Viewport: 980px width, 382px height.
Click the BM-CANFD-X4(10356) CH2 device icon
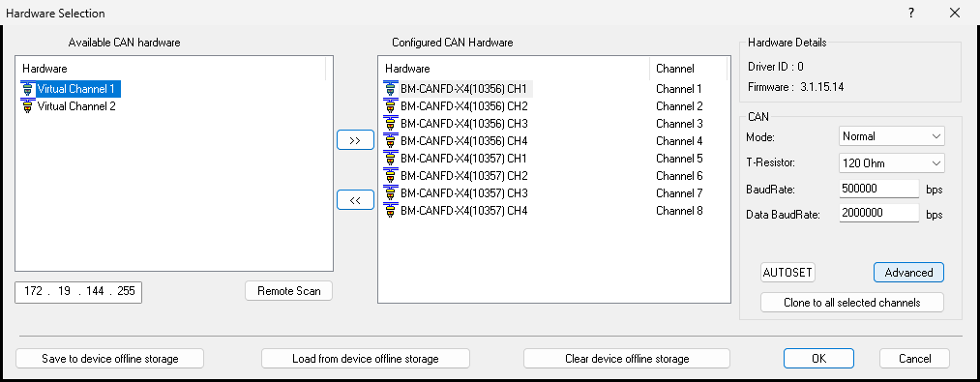point(391,106)
